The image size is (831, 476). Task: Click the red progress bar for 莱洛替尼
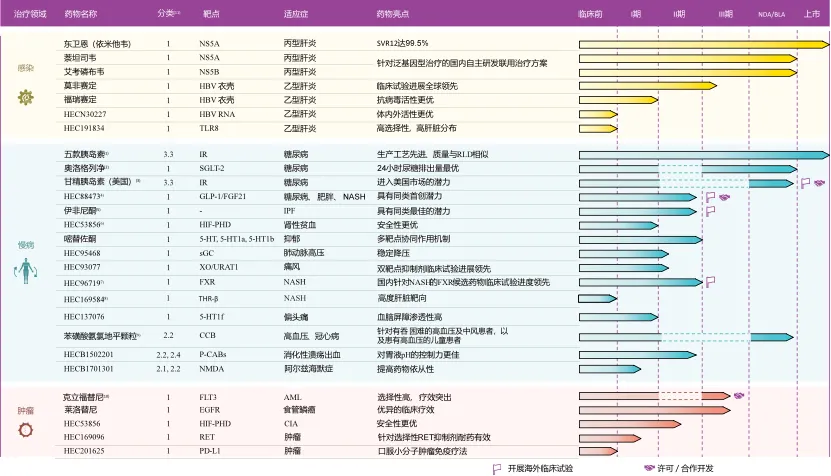pos(642,410)
